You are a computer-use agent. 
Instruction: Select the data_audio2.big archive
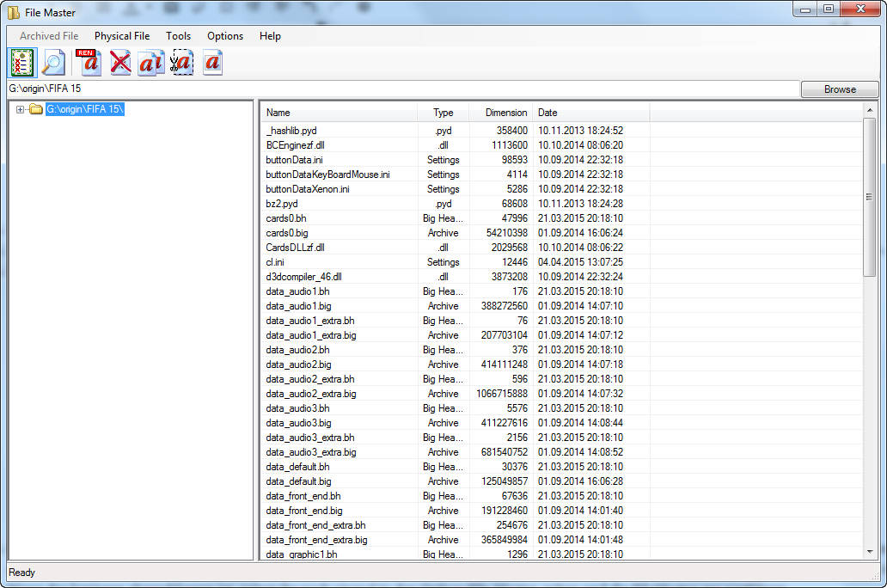click(299, 365)
